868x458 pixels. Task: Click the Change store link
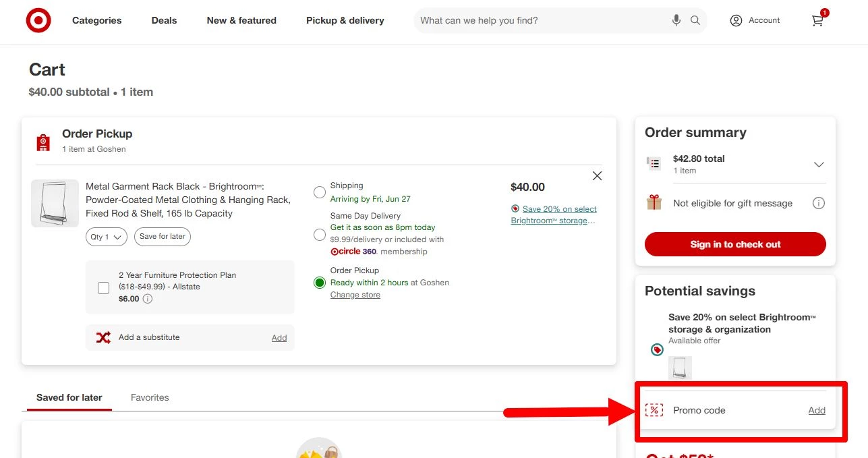coord(355,295)
